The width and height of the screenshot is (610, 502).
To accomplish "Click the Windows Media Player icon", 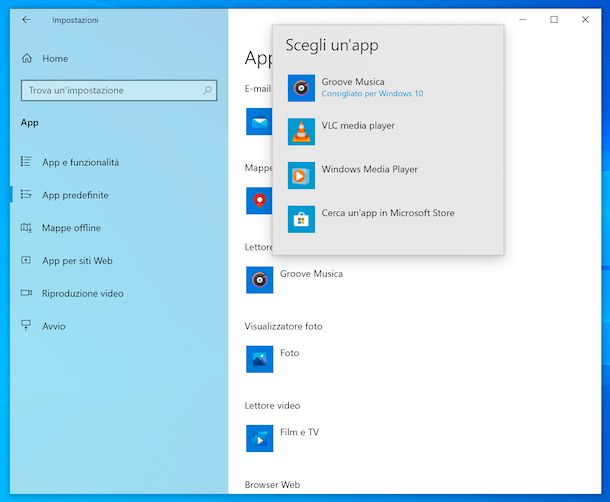I will 301,175.
